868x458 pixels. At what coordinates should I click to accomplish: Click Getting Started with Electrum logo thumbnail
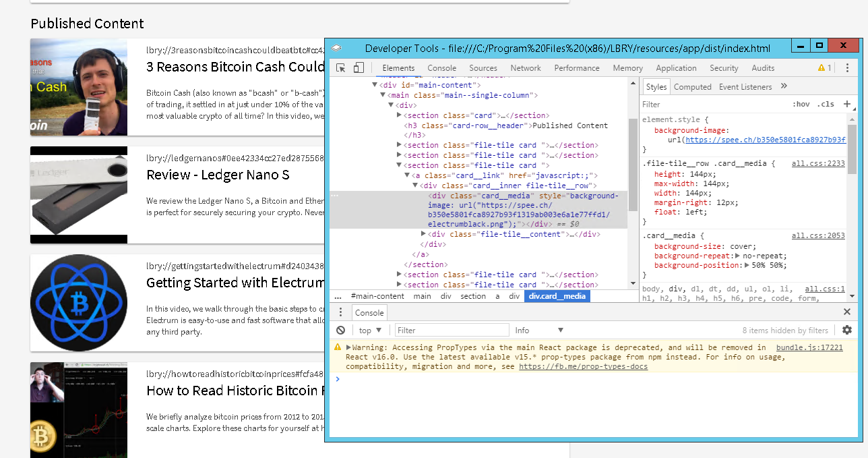pos(79,303)
